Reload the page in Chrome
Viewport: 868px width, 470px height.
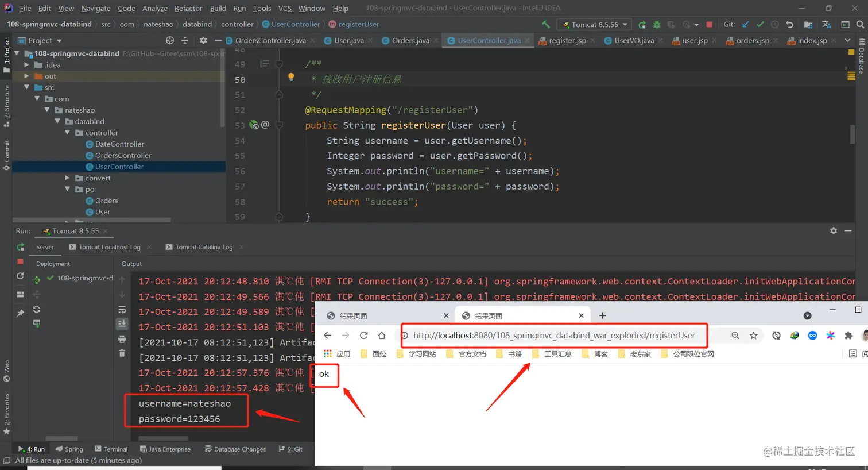tap(363, 336)
